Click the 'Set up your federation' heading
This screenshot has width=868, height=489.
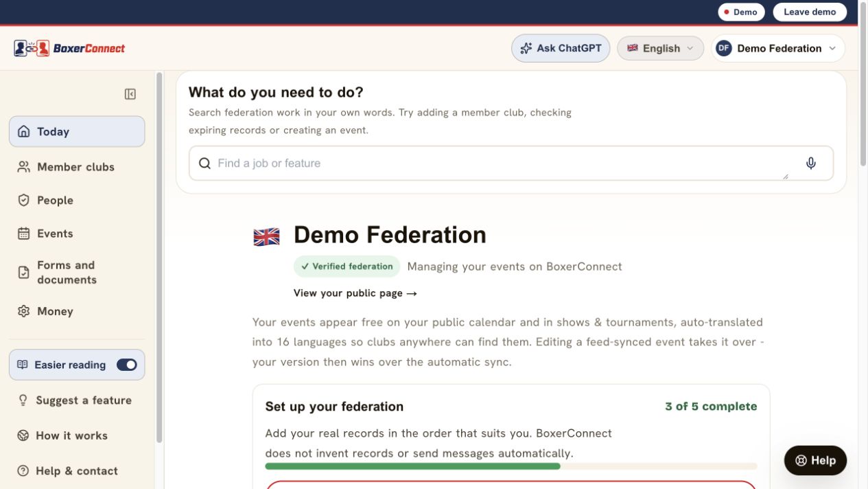334,407
